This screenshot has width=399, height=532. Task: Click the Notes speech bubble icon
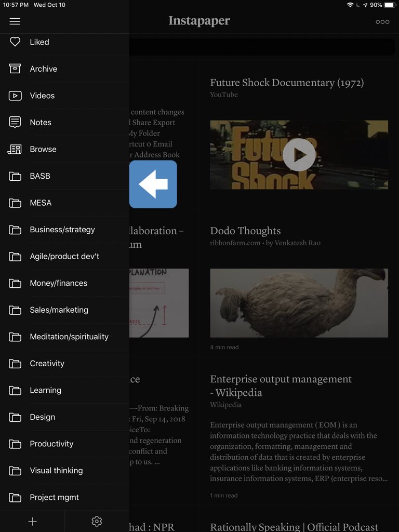tap(15, 122)
